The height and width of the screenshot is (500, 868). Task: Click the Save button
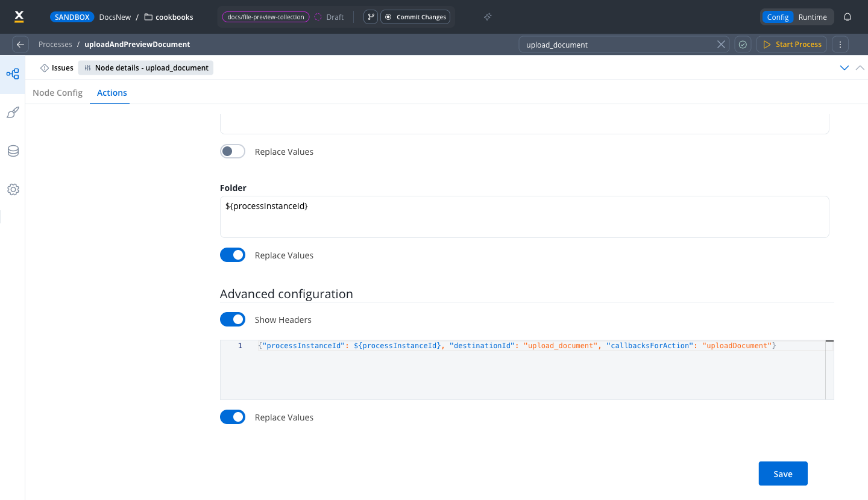coord(783,473)
